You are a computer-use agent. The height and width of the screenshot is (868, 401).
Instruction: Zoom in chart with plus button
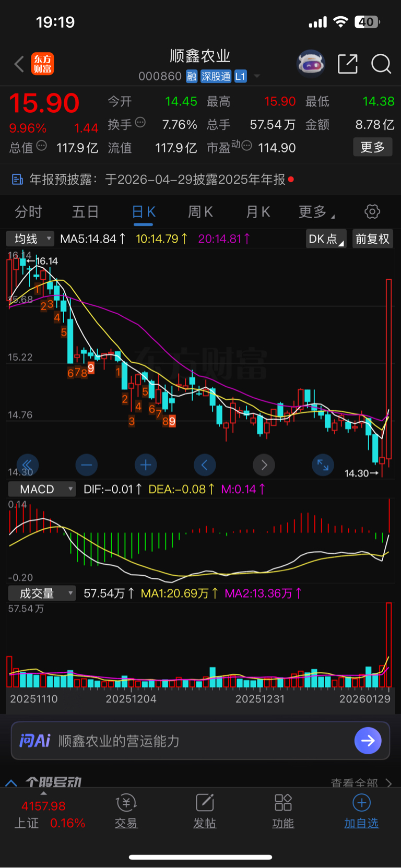[146, 465]
